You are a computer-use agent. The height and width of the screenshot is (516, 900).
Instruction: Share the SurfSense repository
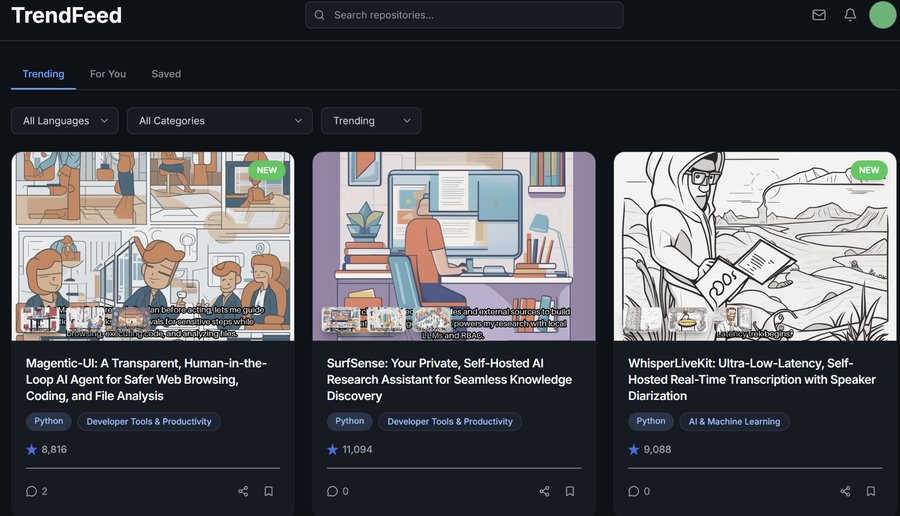pos(544,491)
